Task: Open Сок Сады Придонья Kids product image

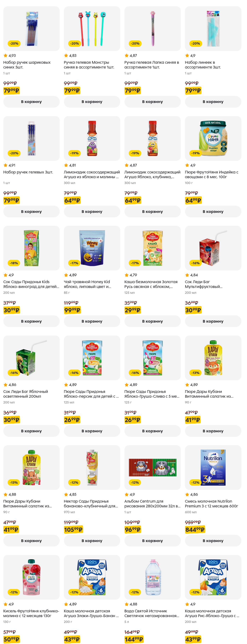Action: pyautogui.click(x=31, y=248)
